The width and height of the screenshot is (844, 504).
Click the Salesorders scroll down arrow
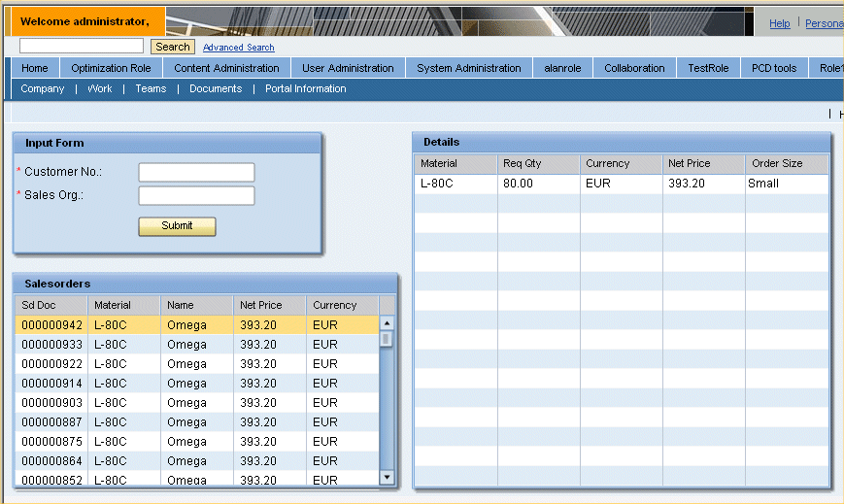tap(387, 477)
